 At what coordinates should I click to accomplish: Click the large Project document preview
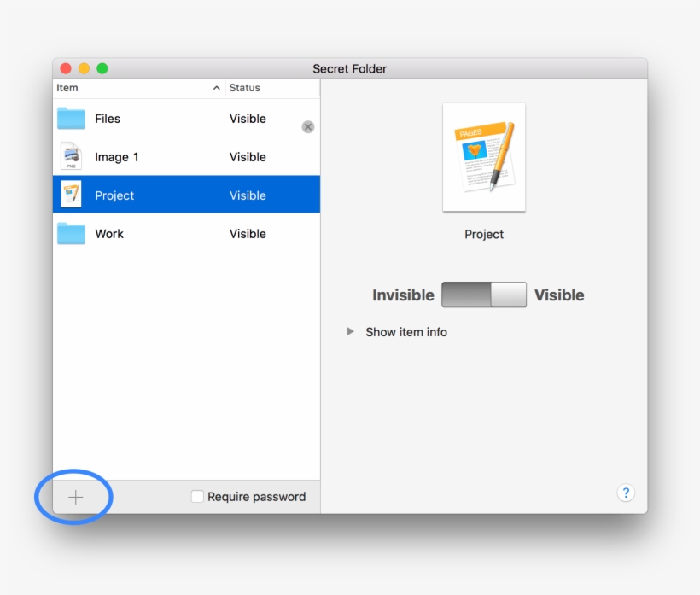click(483, 157)
